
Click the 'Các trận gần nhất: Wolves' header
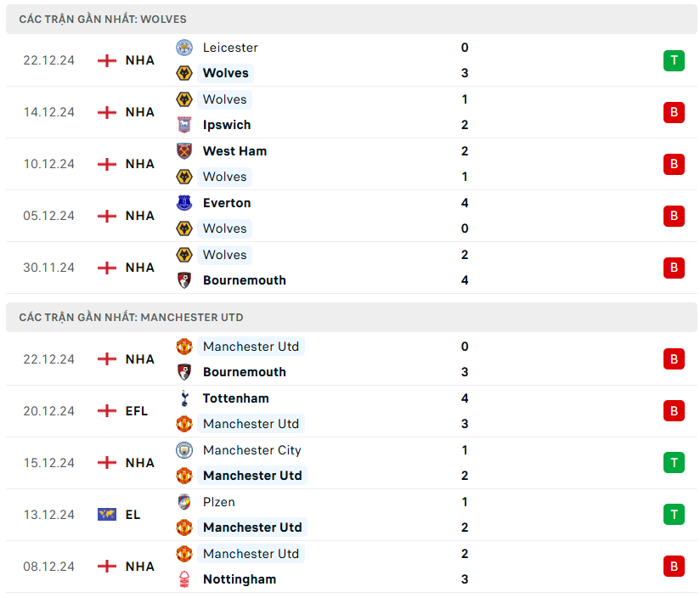pyautogui.click(x=103, y=19)
